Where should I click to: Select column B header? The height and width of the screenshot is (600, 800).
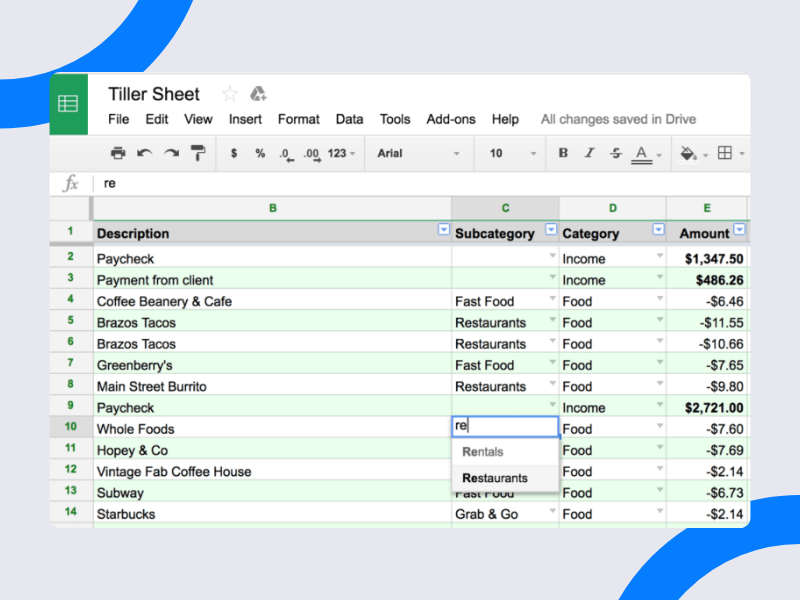[x=272, y=208]
